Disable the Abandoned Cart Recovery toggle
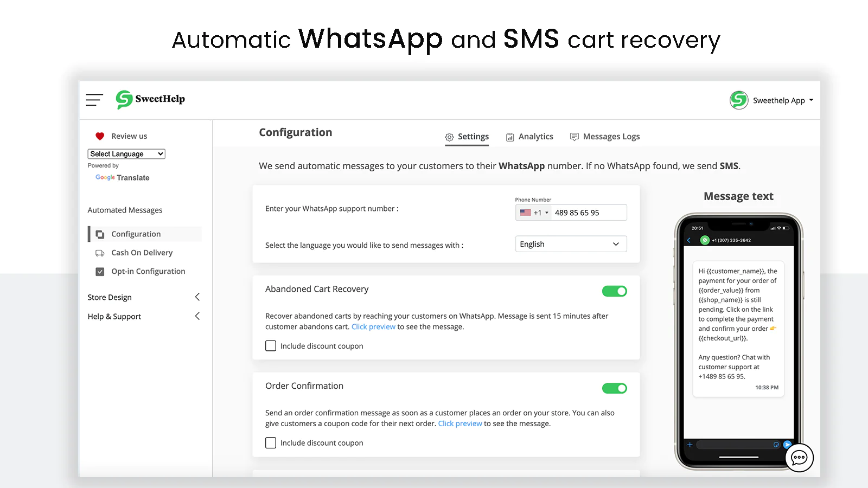 coord(614,291)
